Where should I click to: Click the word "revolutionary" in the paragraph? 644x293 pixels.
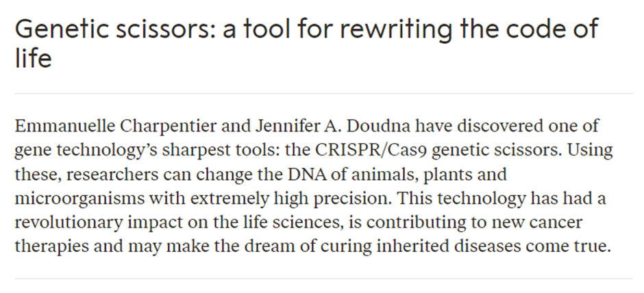tap(69, 222)
